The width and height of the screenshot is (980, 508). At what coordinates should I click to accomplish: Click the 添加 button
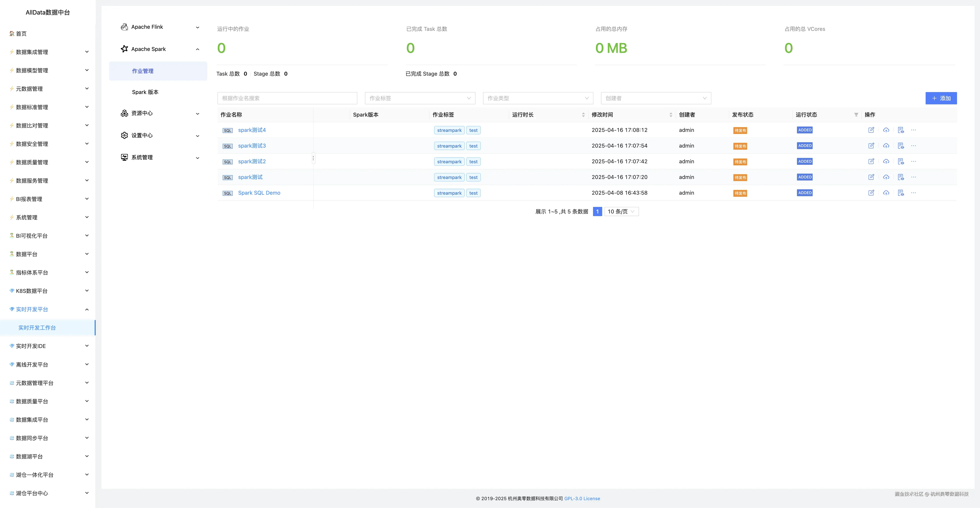(941, 98)
